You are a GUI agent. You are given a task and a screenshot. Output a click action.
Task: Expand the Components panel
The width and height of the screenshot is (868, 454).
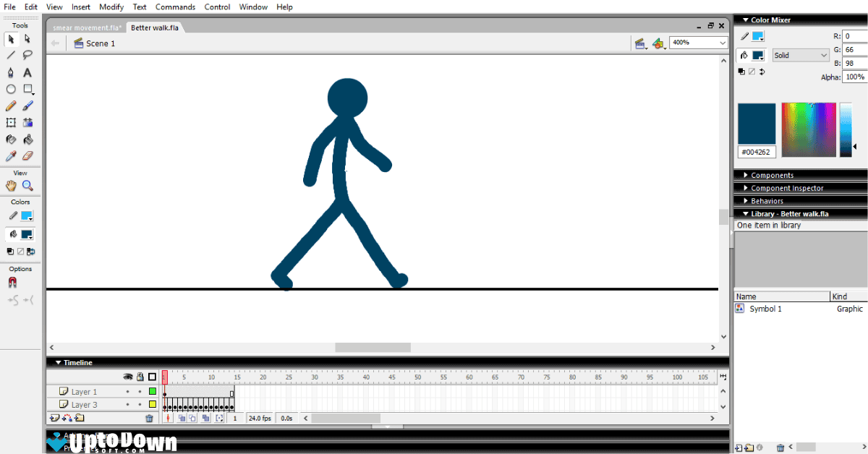click(774, 174)
